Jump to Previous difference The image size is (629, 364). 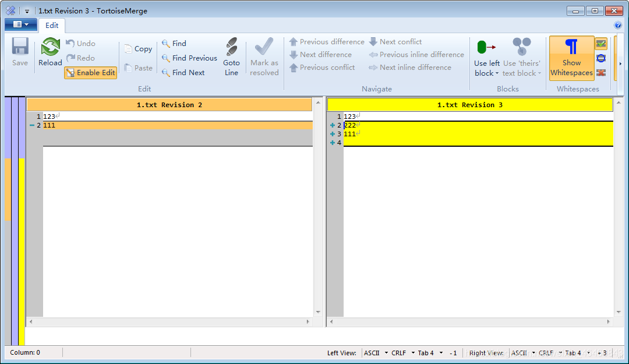click(327, 42)
